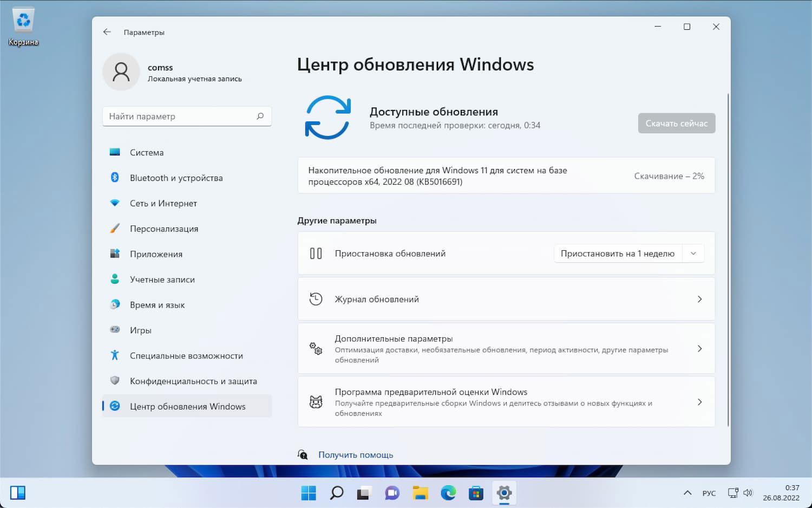Open the Игры controller icon
Screen dimensions: 812x508
[115, 330]
